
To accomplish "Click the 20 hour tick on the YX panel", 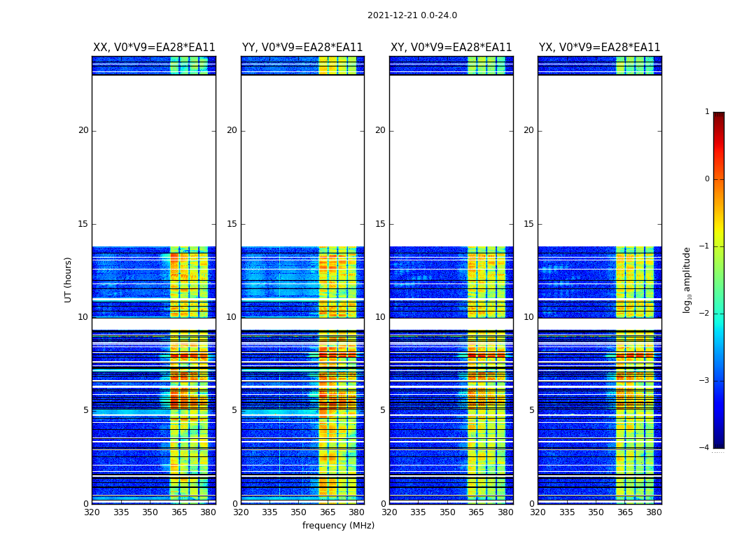I will coord(528,130).
